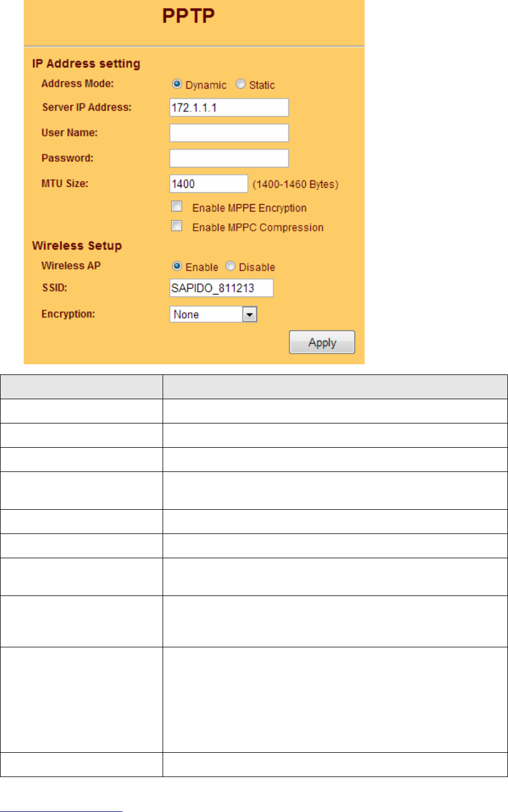Focus the Password input field
Screen dimensions: 508x812
[x=229, y=158]
